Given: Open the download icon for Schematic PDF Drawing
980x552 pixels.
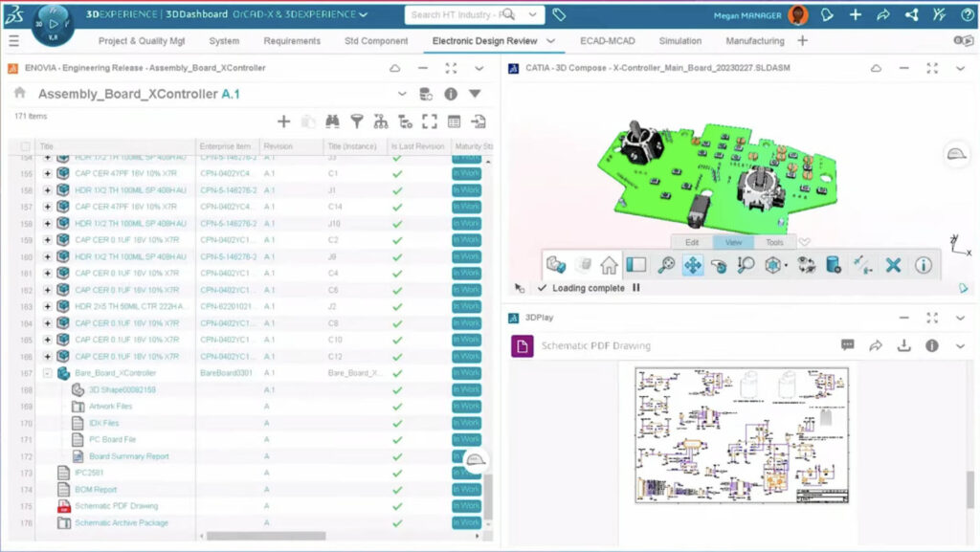Looking at the screenshot, I should [903, 346].
